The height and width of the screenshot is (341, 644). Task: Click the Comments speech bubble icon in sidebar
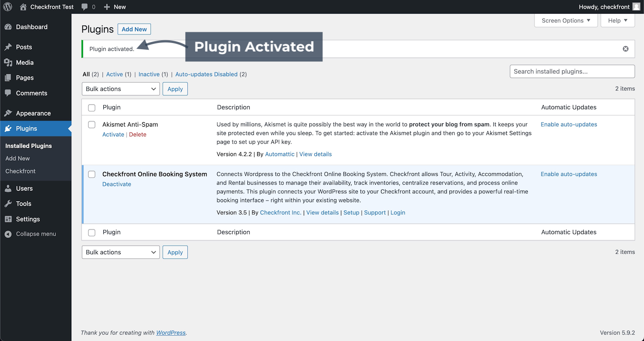pyautogui.click(x=8, y=93)
